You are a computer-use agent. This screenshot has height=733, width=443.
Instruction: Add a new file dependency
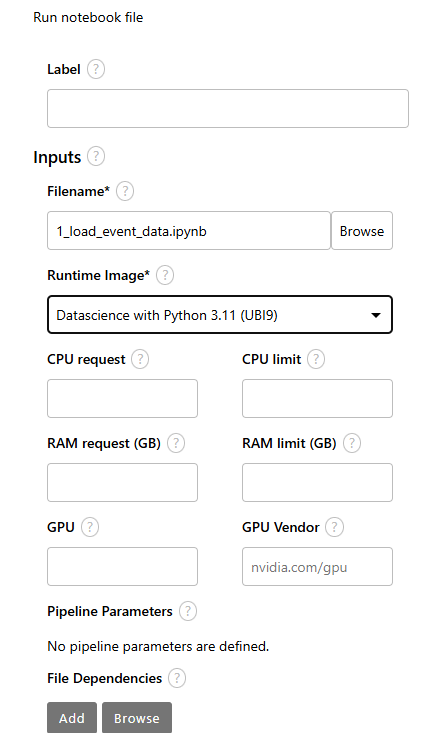coord(72,718)
